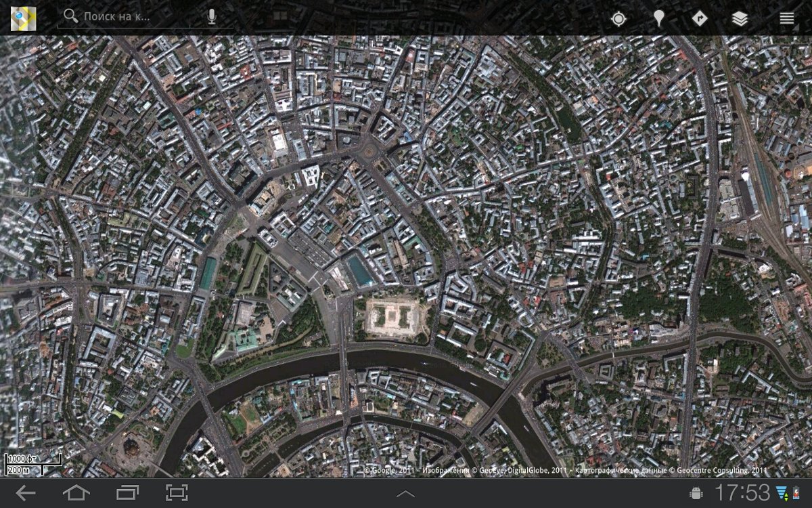The height and width of the screenshot is (508, 812).
Task: Tap the magnifying glass search icon
Action: click(x=70, y=16)
